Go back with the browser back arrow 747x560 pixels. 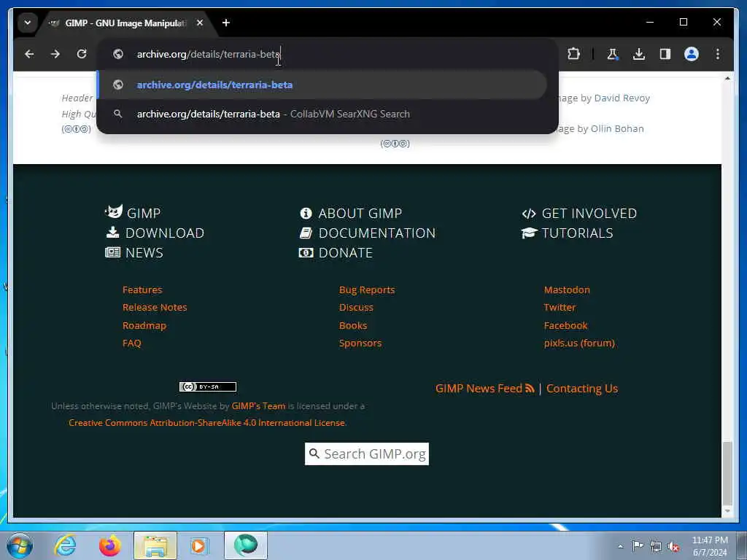[x=29, y=54]
